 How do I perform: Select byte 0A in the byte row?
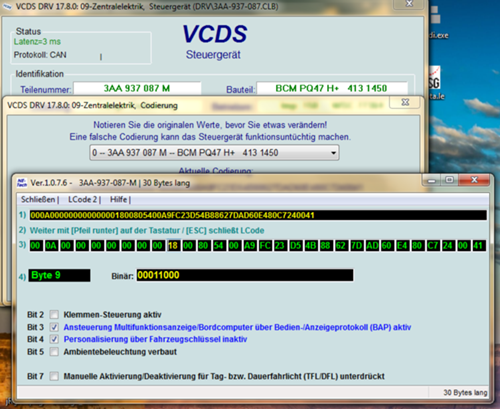point(51,246)
